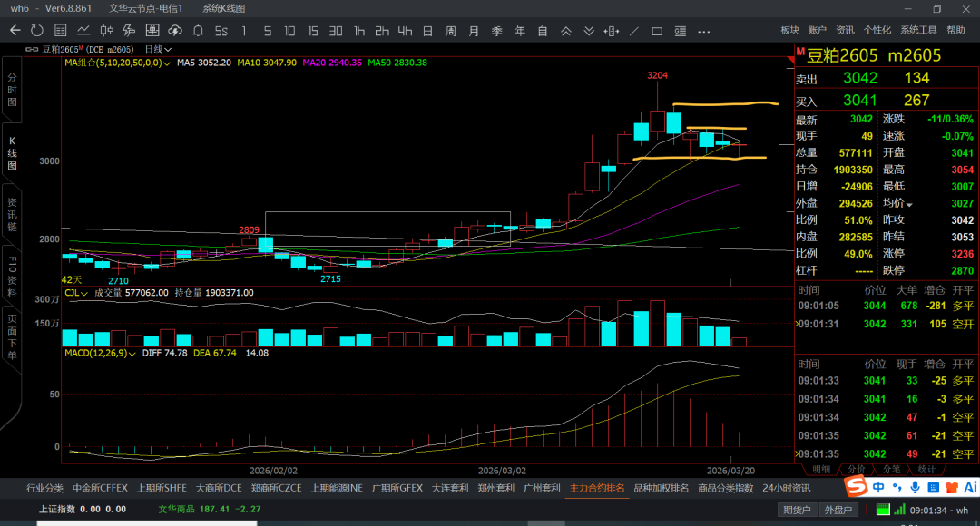This screenshot has height=526, width=980.
Task: Select the rectangle drawing tool icon
Action: tap(657, 31)
